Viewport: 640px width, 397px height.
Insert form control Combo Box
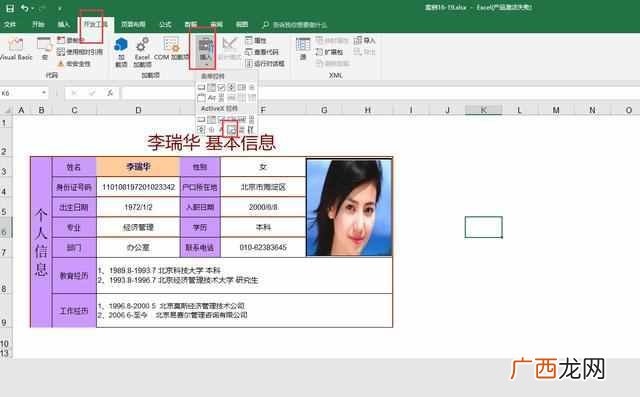tap(211, 87)
